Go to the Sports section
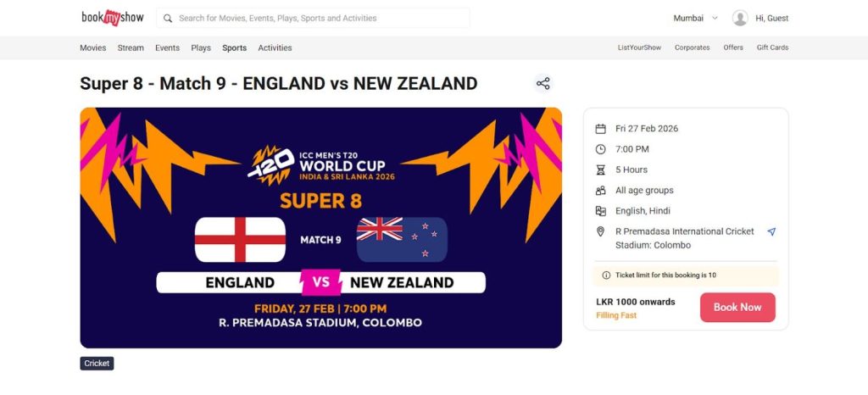Viewport: 868px width, 395px height. click(x=235, y=48)
